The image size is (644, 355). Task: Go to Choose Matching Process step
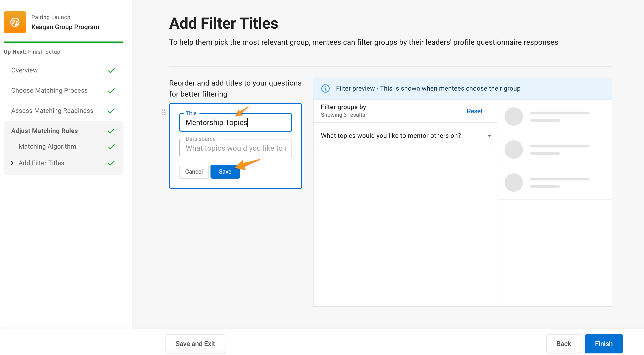(49, 90)
